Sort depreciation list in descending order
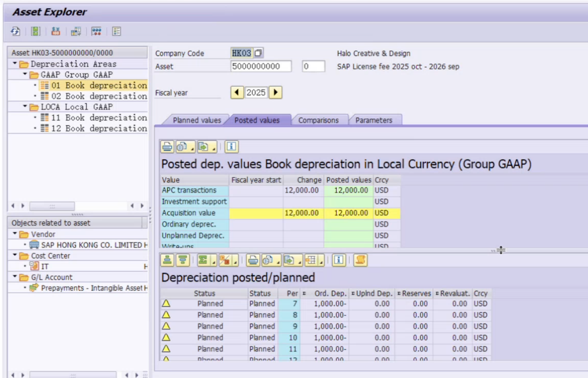 [182, 260]
